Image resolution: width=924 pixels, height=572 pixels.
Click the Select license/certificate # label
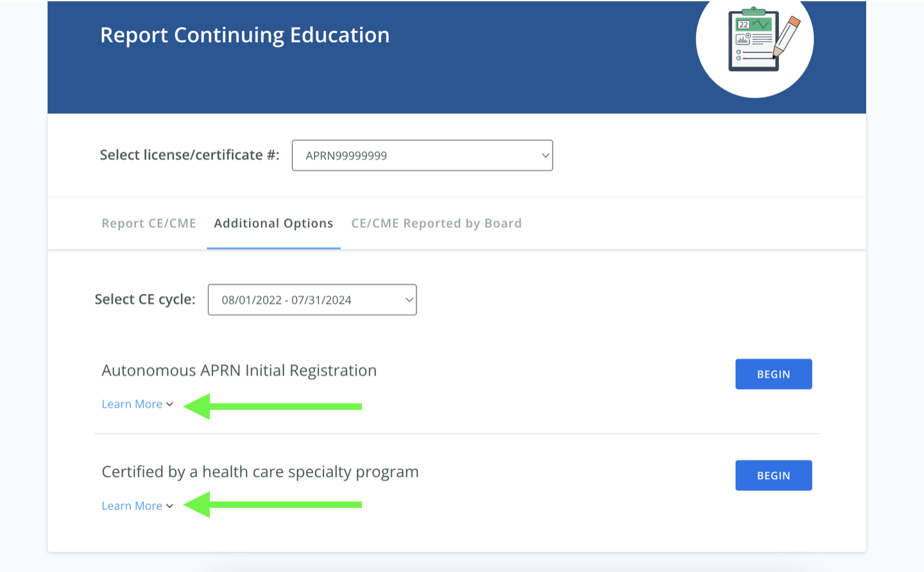click(189, 155)
